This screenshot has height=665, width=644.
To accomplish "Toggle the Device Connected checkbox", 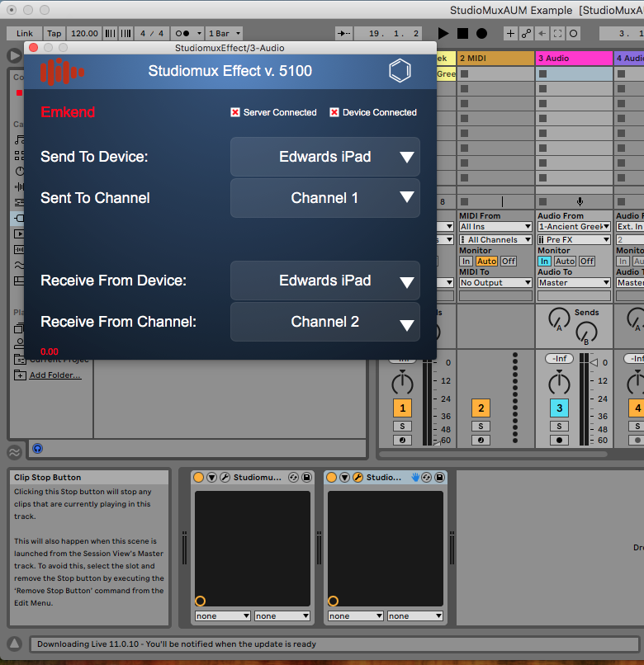I will (x=334, y=112).
